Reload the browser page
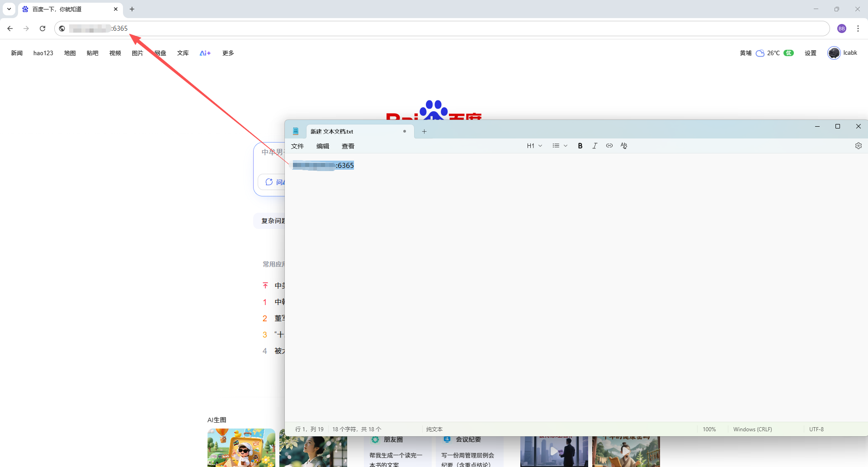This screenshot has width=868, height=467. 42,29
